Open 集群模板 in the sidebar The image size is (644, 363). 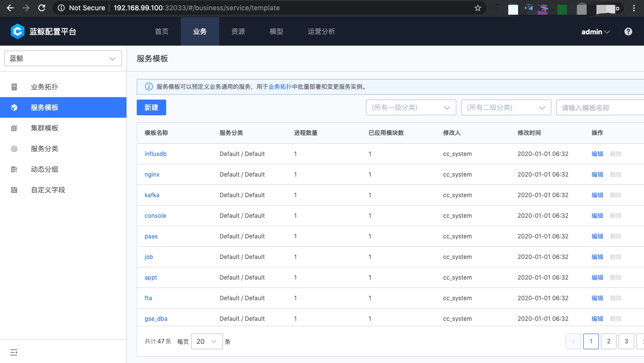point(63,128)
